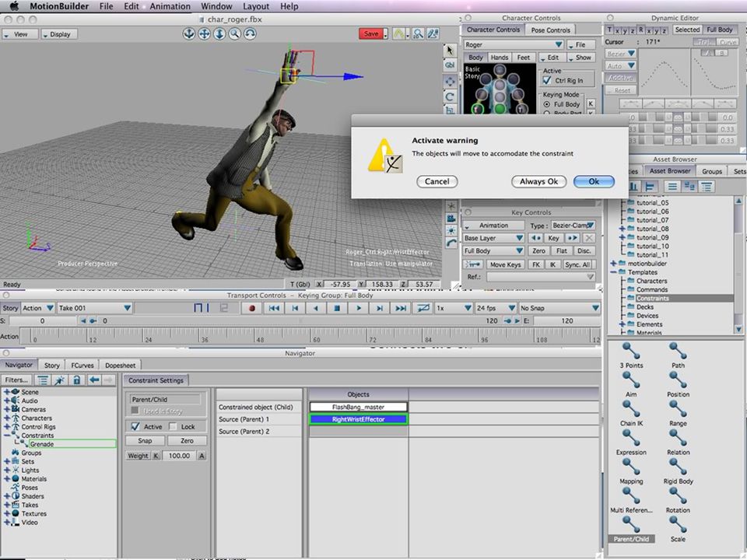Click the viewer zoom magnifier icon
The image size is (747, 560).
(234, 33)
